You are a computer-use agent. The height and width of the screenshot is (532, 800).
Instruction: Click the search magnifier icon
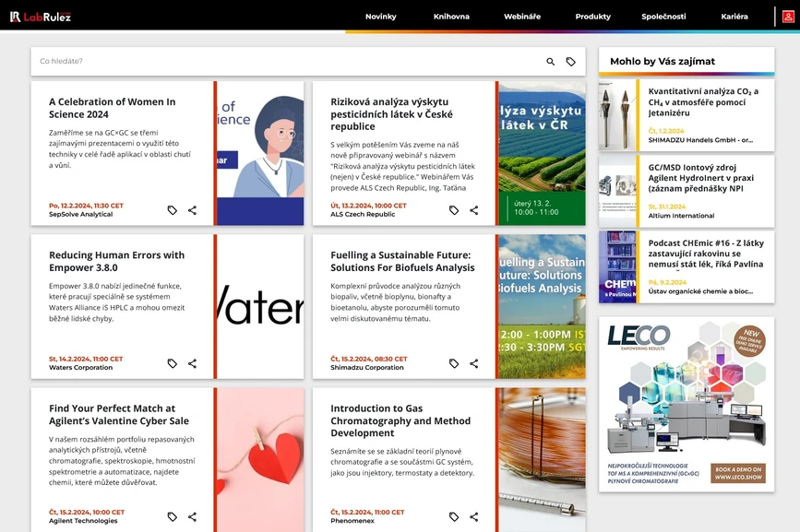click(548, 60)
